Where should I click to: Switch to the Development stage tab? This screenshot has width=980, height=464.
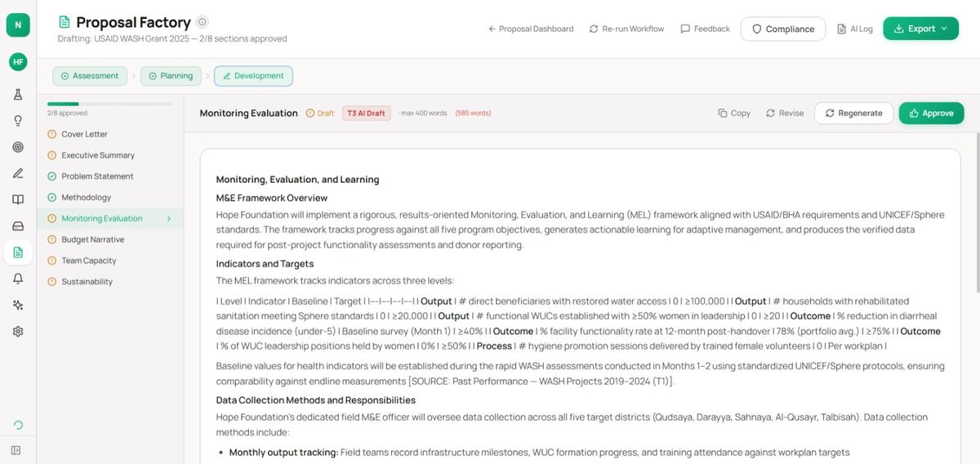click(x=253, y=76)
